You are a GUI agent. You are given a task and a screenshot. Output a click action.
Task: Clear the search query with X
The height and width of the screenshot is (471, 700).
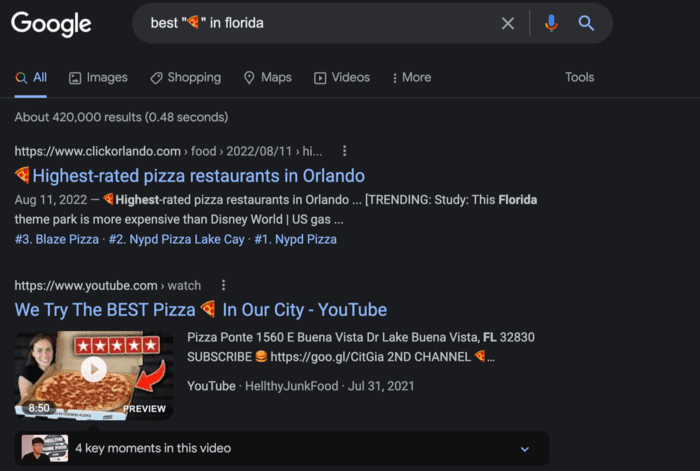[x=508, y=23]
